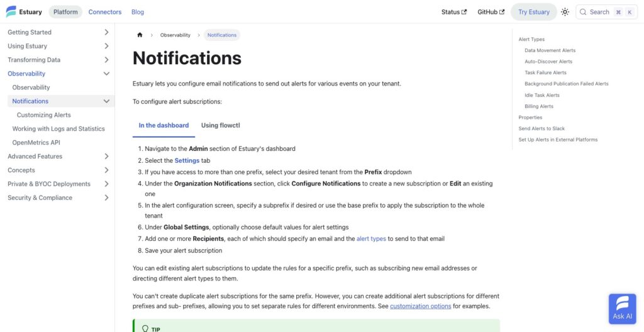Jump to Idle Task Alerts section

pyautogui.click(x=542, y=96)
